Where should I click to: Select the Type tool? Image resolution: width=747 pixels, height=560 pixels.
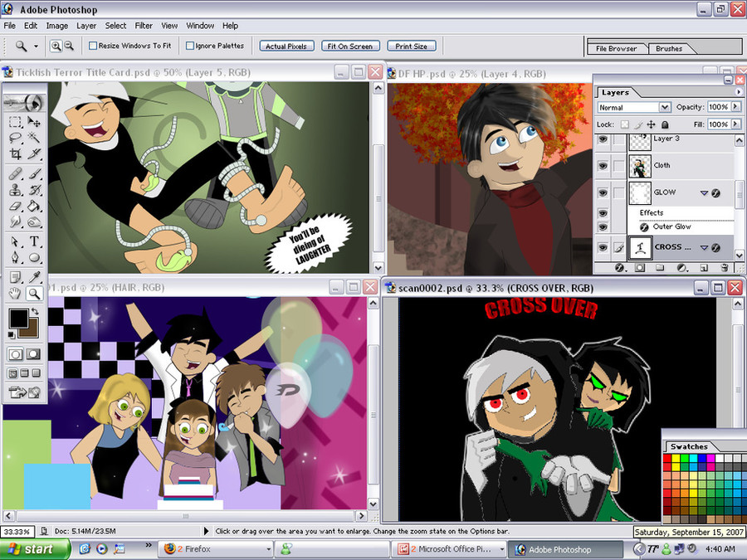point(34,241)
